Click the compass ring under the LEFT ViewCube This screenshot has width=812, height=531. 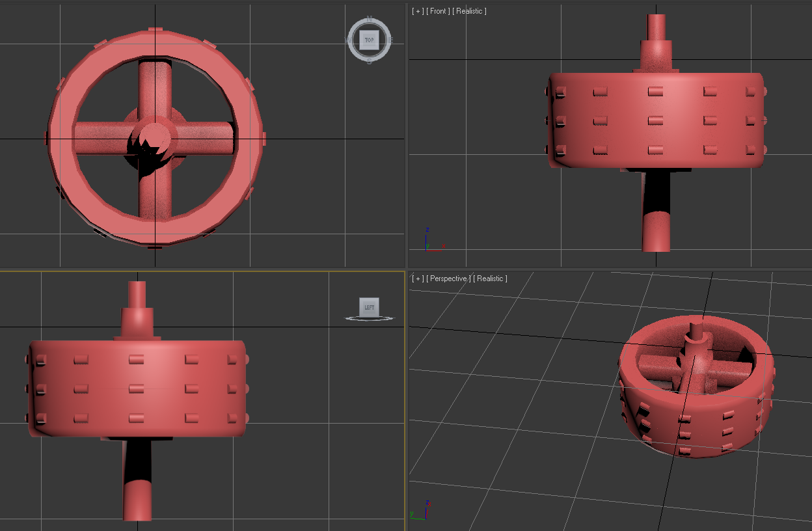pyautogui.click(x=369, y=318)
